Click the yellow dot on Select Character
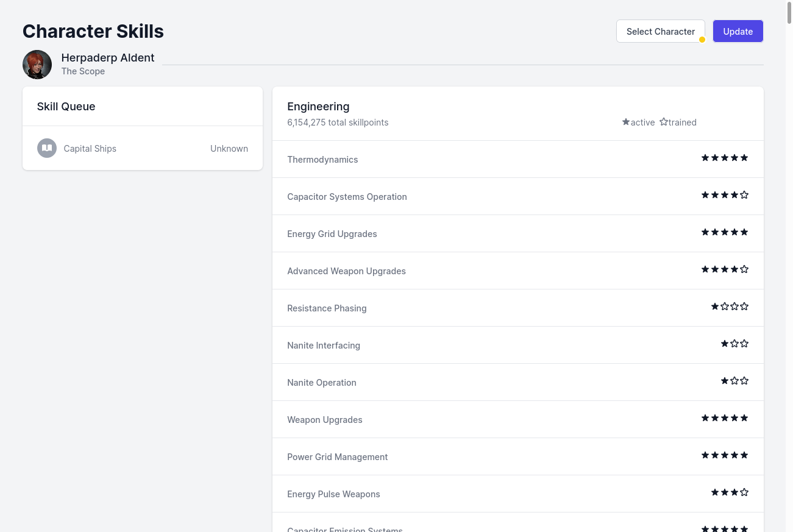This screenshot has height=532, width=793. 702,40
